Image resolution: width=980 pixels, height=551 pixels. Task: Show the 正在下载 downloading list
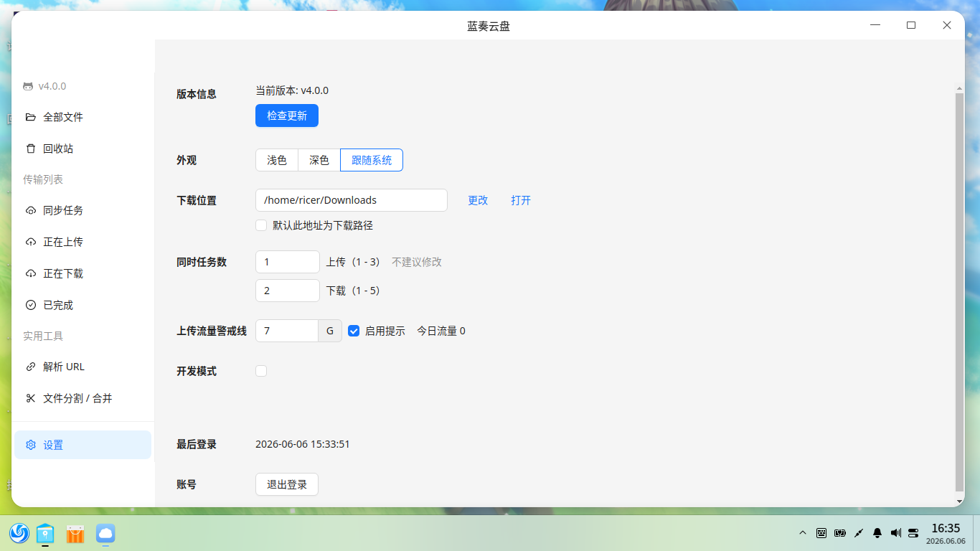[x=83, y=273]
